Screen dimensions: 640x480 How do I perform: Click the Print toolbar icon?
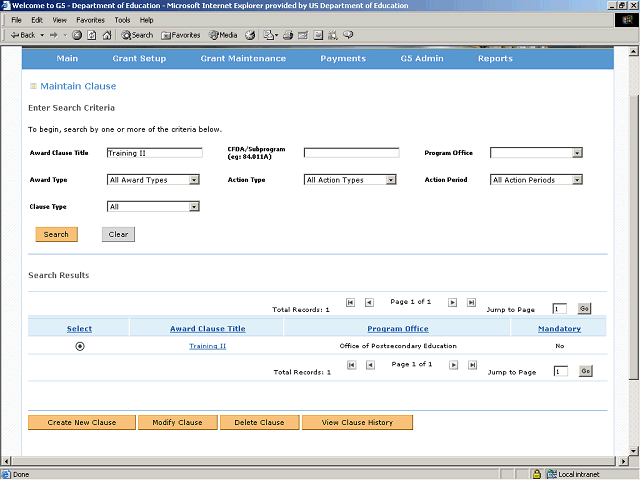click(288, 35)
